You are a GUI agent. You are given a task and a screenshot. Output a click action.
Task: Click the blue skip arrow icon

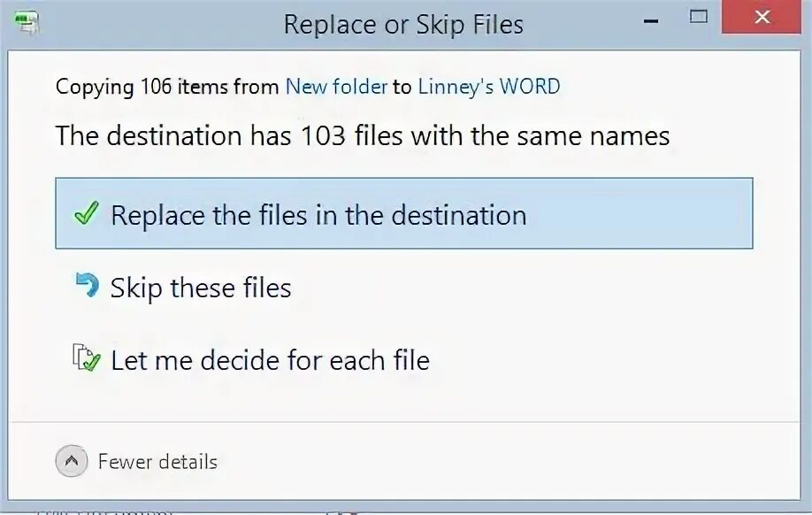[x=87, y=286]
